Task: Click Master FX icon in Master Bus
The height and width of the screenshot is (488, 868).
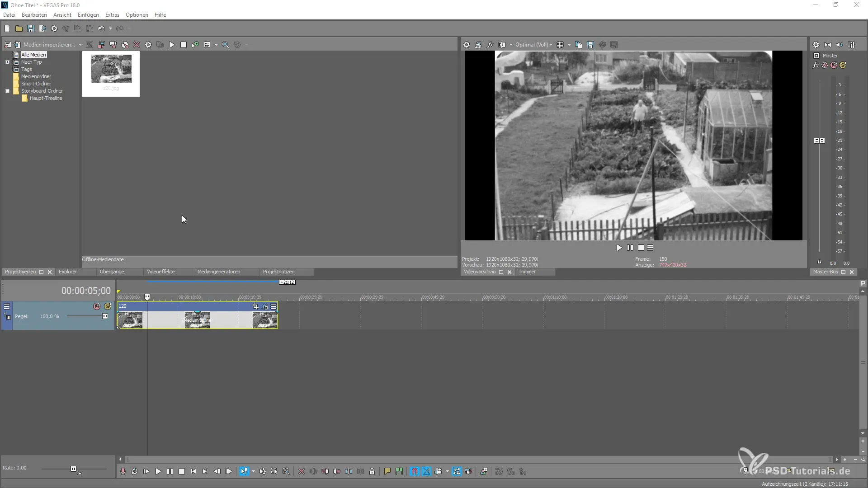Action: click(x=816, y=65)
